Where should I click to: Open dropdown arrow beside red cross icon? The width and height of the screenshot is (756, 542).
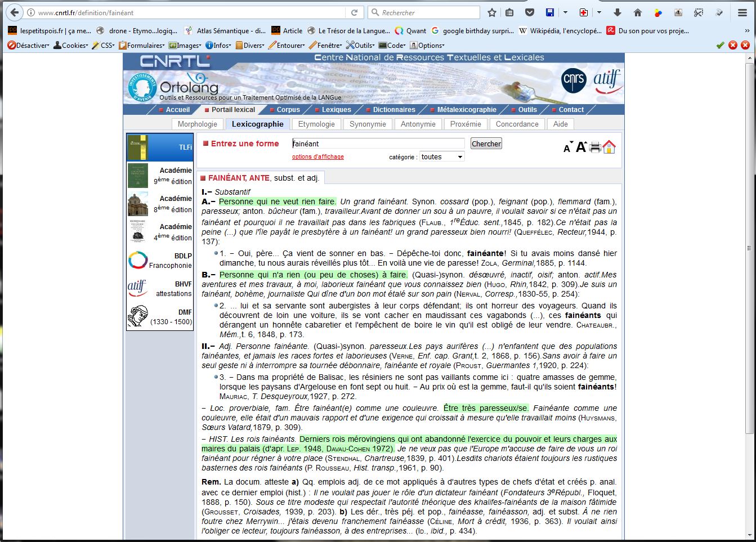[599, 12]
